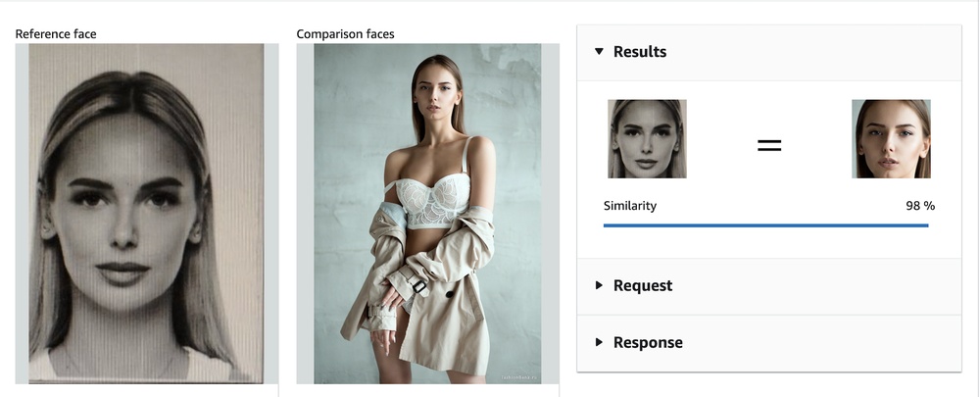
Task: Click the Similarity label text
Action: [630, 206]
